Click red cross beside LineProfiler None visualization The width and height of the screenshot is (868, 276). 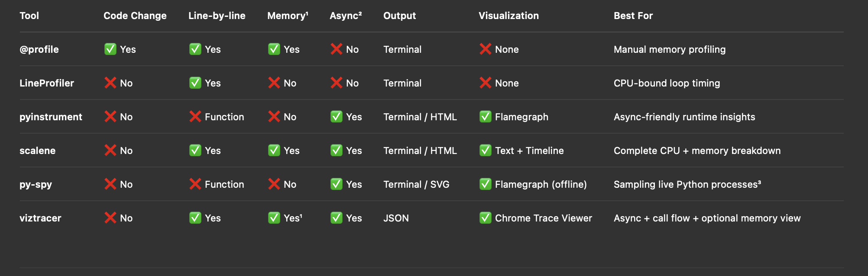[486, 83]
